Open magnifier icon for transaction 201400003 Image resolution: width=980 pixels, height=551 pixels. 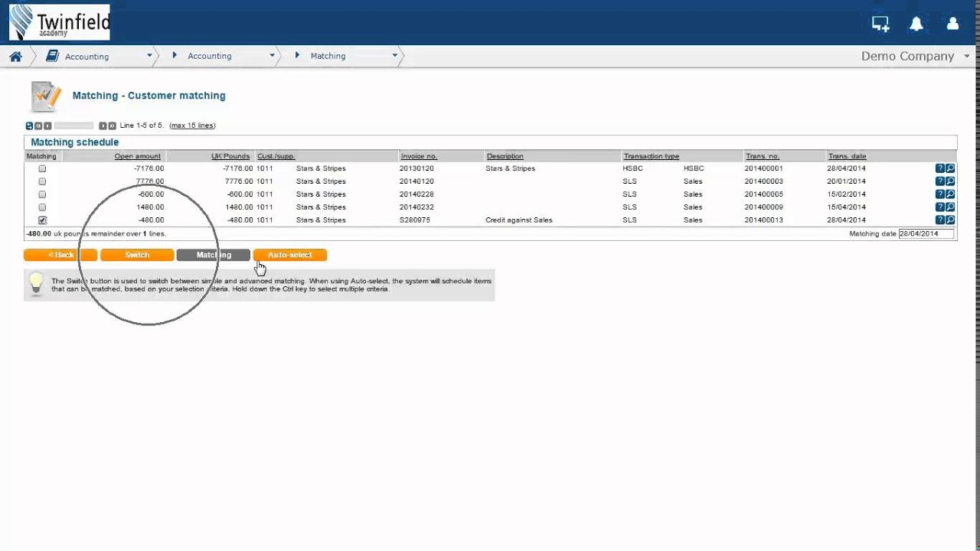tap(950, 181)
